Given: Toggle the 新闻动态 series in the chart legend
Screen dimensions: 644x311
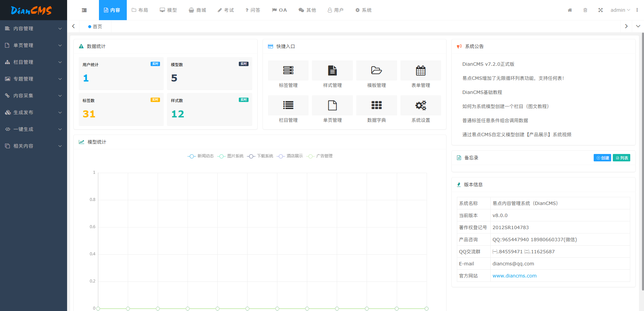Looking at the screenshot, I should click(x=200, y=156).
